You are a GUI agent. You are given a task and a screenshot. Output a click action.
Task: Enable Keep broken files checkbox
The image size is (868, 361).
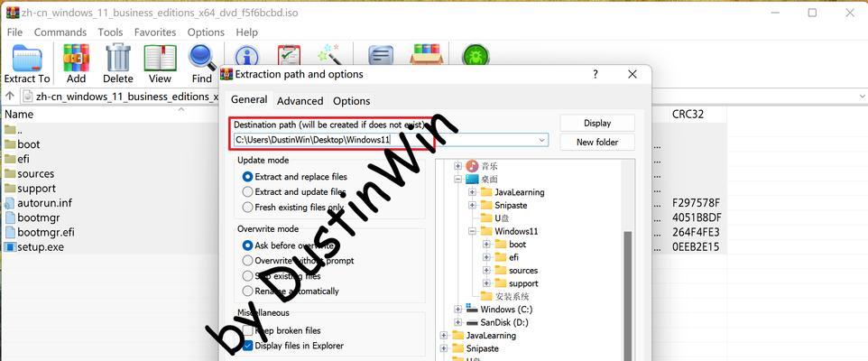(248, 330)
